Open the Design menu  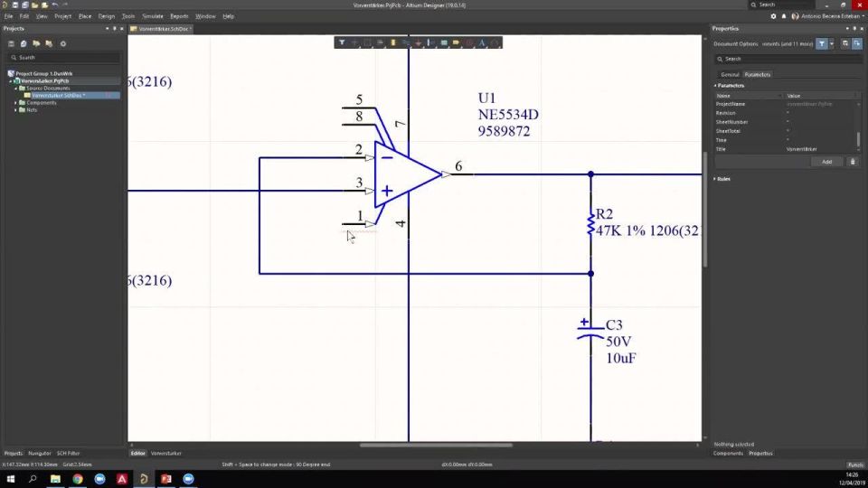[x=107, y=16]
